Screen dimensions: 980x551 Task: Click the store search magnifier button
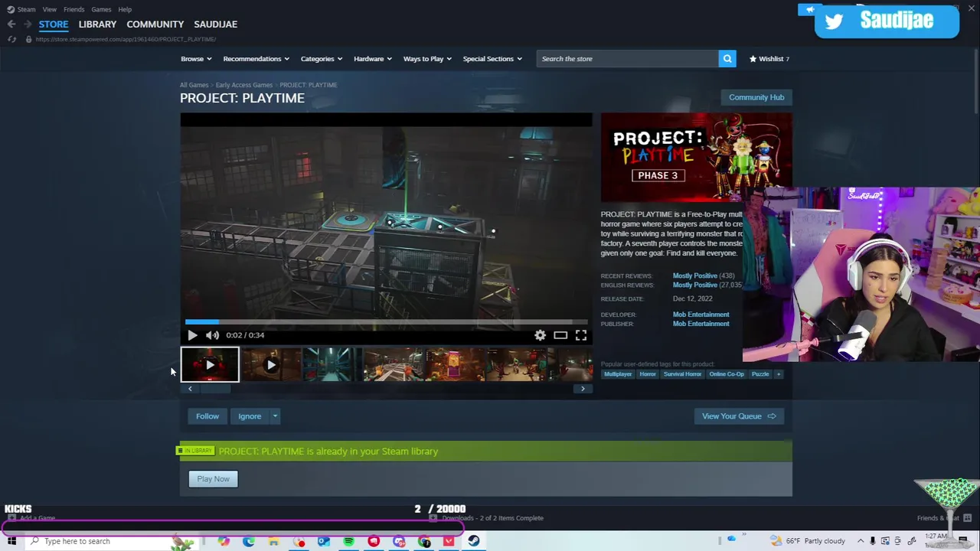[x=727, y=59]
